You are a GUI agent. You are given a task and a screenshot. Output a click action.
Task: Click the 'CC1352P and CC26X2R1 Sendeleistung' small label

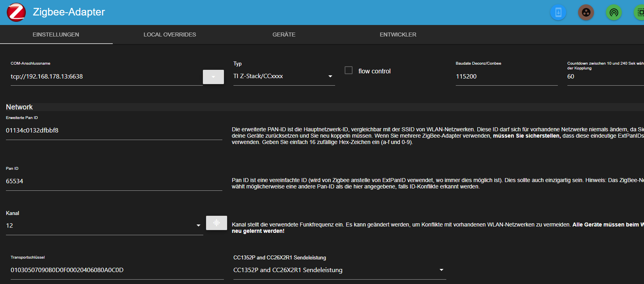click(x=280, y=257)
